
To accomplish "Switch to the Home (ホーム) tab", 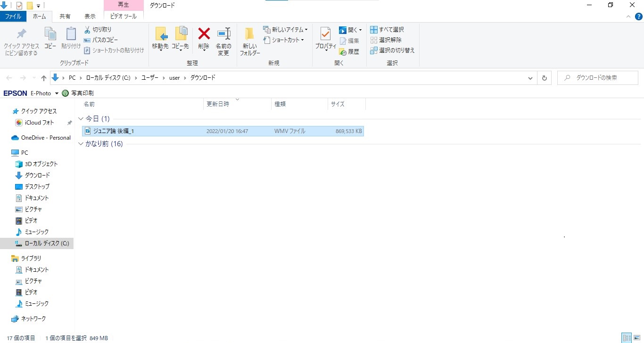I will 40,17.
